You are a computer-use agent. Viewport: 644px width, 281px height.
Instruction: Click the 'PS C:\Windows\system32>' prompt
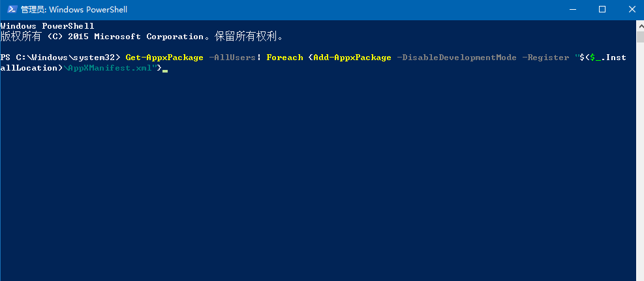pos(60,58)
